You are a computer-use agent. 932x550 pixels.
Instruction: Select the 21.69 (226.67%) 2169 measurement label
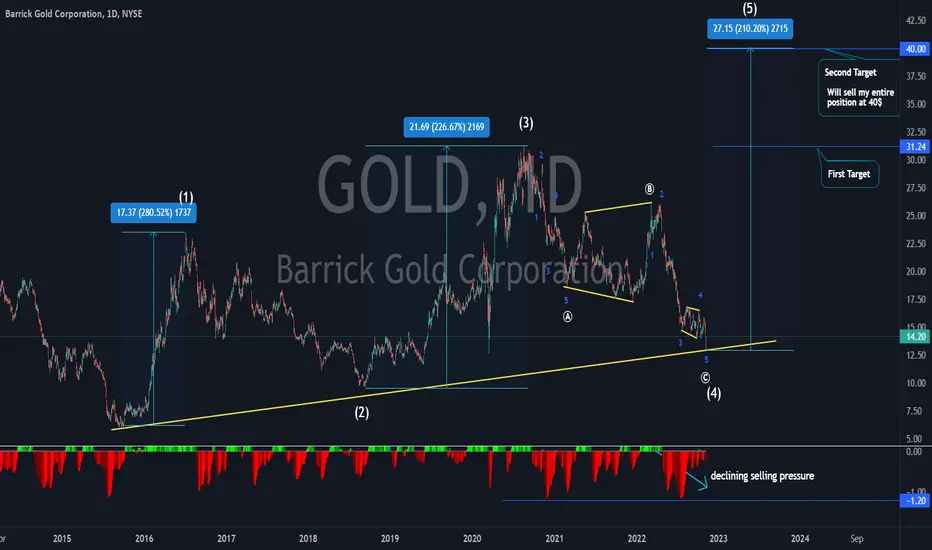tap(446, 127)
